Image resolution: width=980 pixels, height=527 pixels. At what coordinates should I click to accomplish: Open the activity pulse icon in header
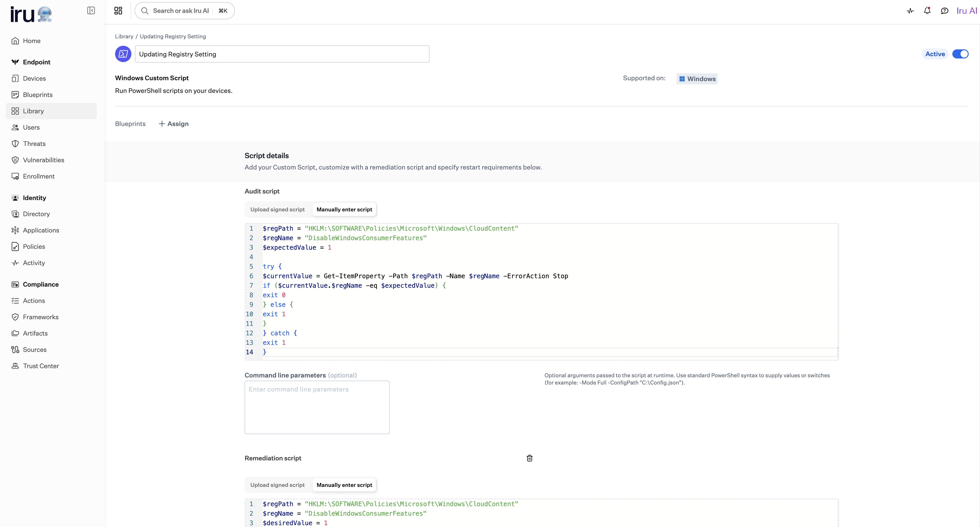coord(910,11)
